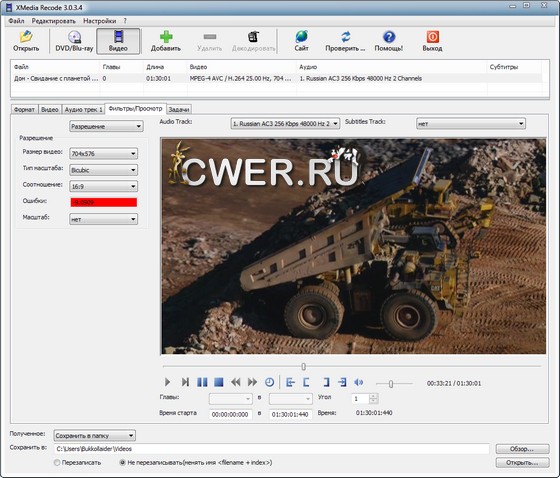Viewport: 560px width, 478px height.
Task: Click the Проверить update icon
Action: point(345,41)
